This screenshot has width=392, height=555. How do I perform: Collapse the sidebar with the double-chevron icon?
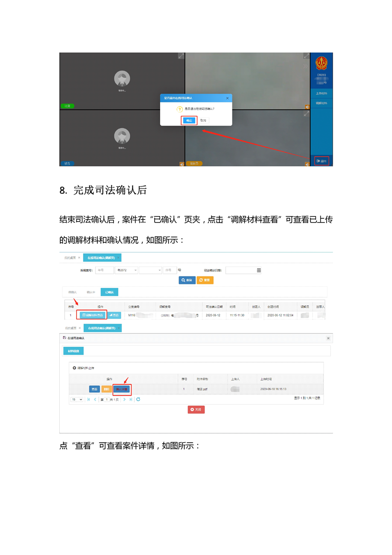305,66
